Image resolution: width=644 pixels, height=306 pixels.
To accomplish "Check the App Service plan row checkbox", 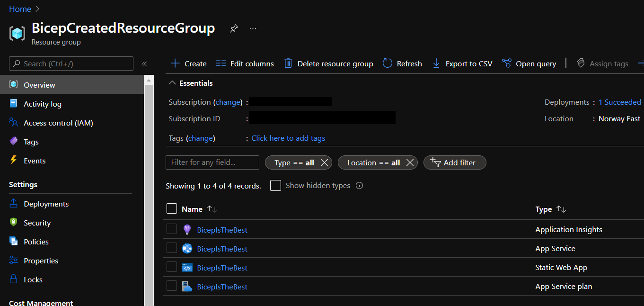I will [172, 286].
